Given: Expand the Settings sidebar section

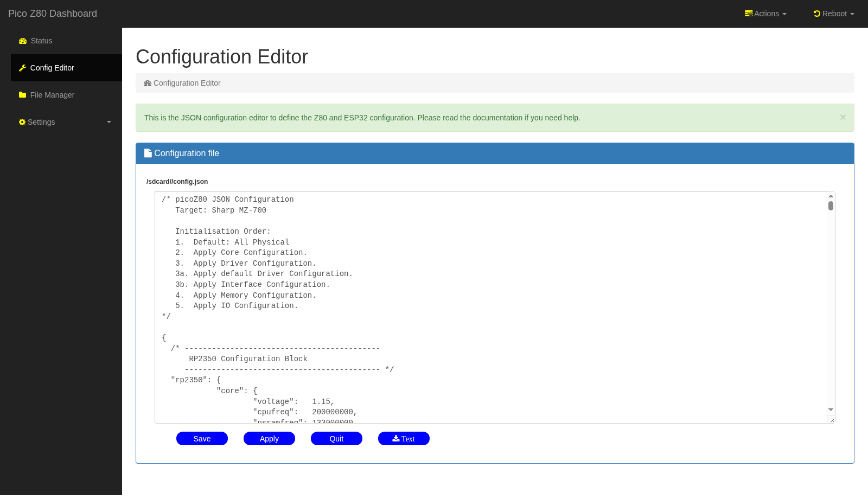Looking at the screenshot, I should [41, 122].
